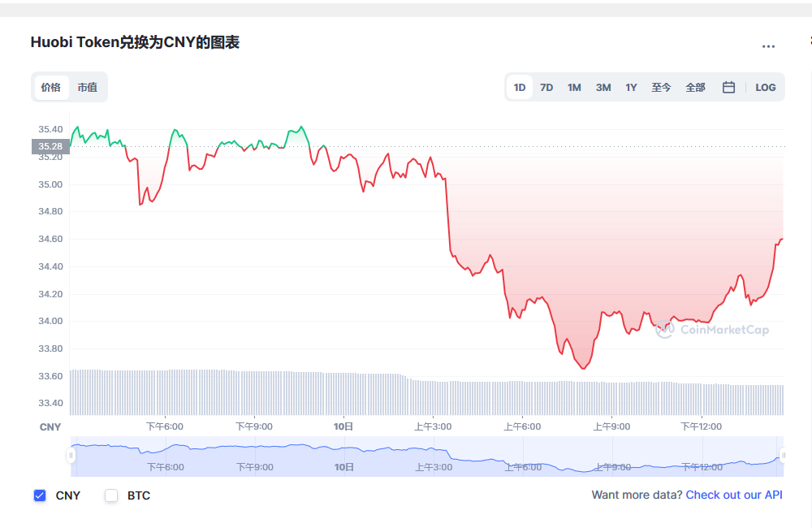The width and height of the screenshot is (812, 528).
Task: Uncheck the CNY currency checkbox
Action: coord(40,496)
